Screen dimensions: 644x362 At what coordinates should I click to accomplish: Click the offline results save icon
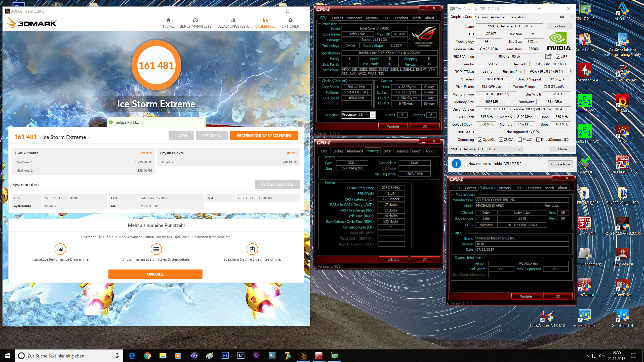click(252, 249)
